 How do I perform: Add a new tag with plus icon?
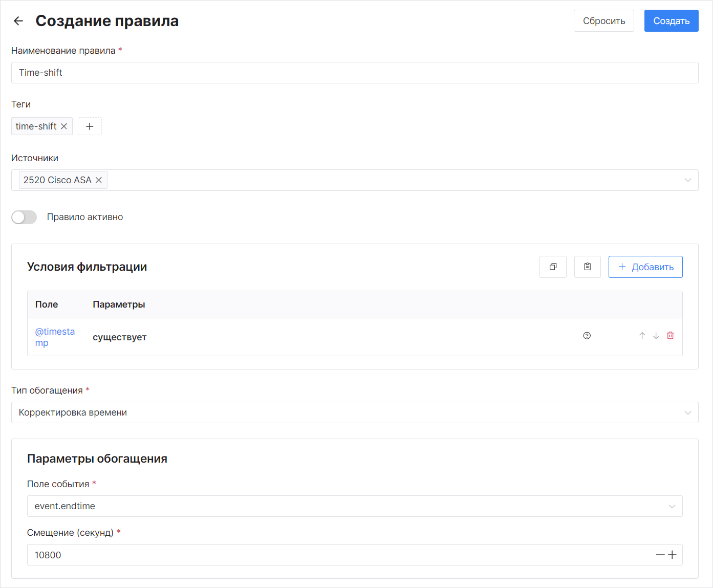(x=90, y=126)
